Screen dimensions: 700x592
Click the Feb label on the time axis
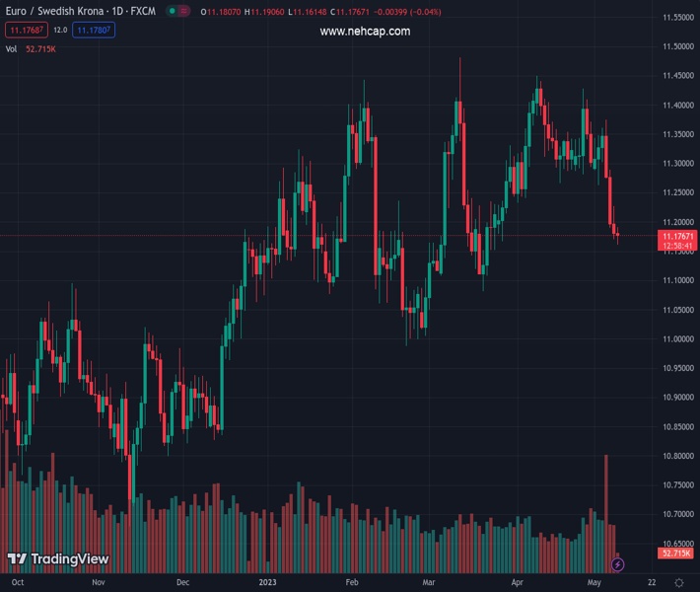(352, 582)
